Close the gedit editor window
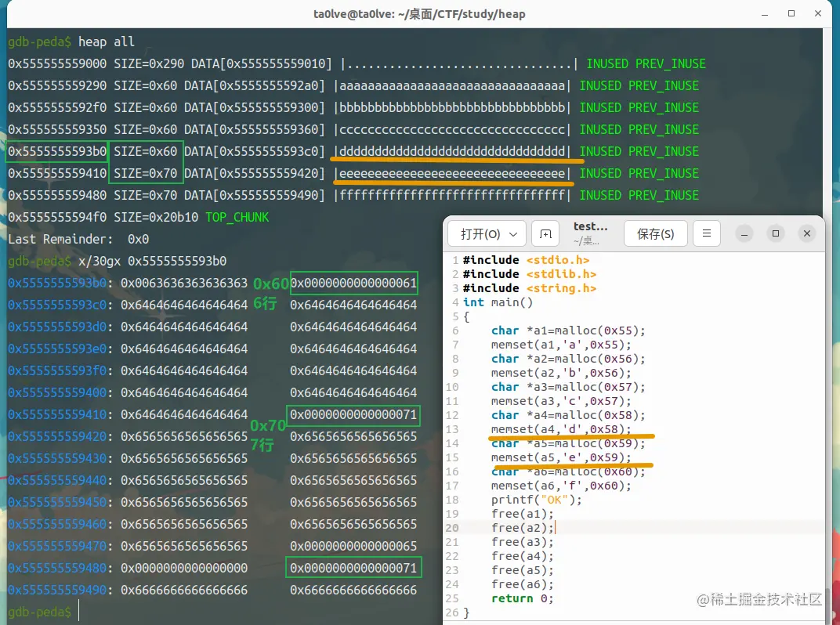Screen dimensions: 840x625 [807, 233]
